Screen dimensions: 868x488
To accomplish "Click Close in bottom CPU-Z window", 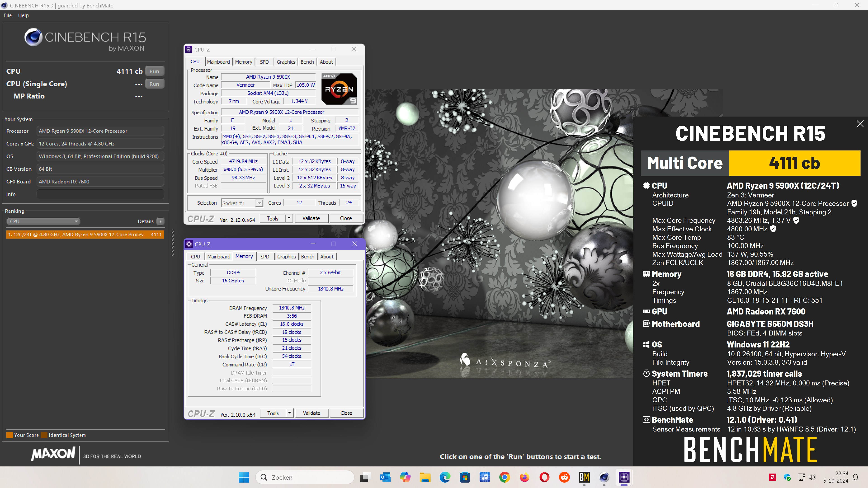I will pyautogui.click(x=346, y=413).
